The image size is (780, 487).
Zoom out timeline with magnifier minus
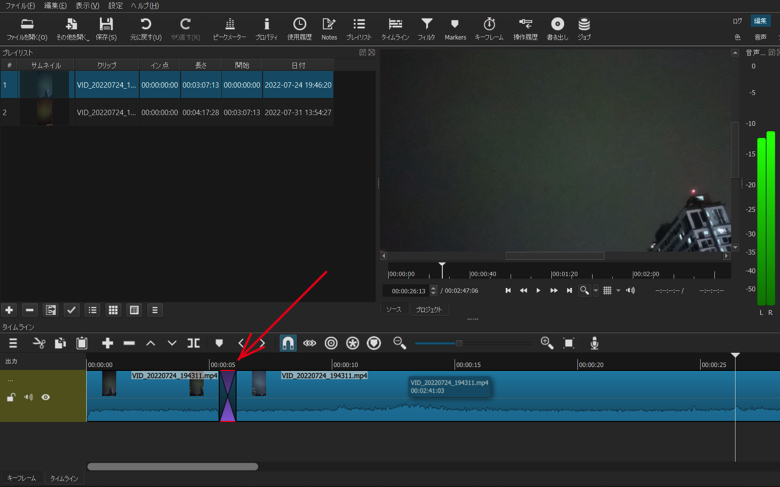(399, 343)
